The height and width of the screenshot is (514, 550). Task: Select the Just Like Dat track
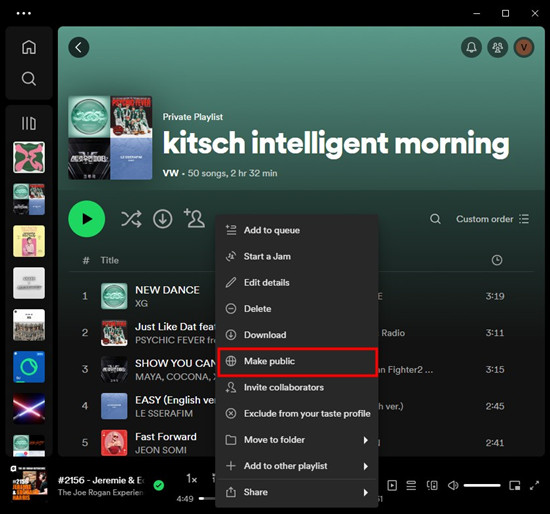[175, 327]
